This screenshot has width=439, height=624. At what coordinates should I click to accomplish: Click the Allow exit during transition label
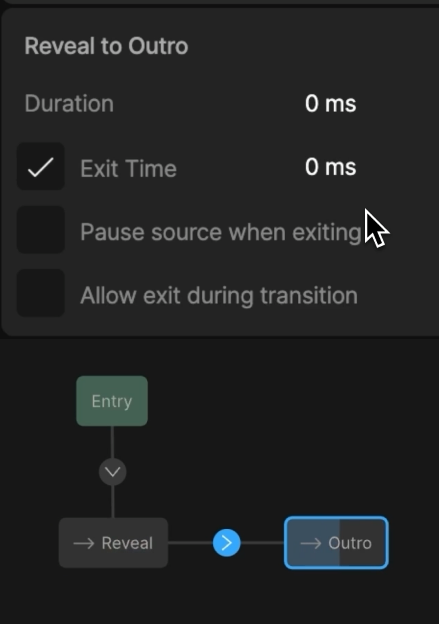coord(219,296)
